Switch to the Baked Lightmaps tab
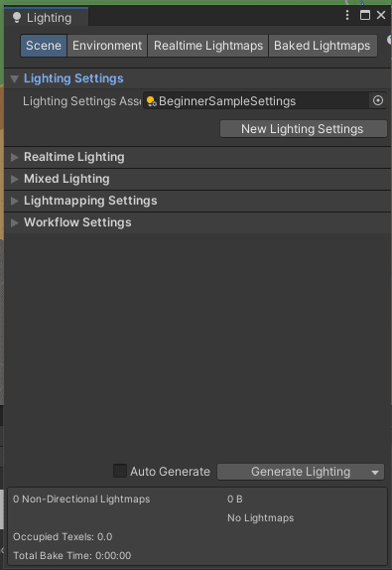The width and height of the screenshot is (392, 570). (x=323, y=46)
